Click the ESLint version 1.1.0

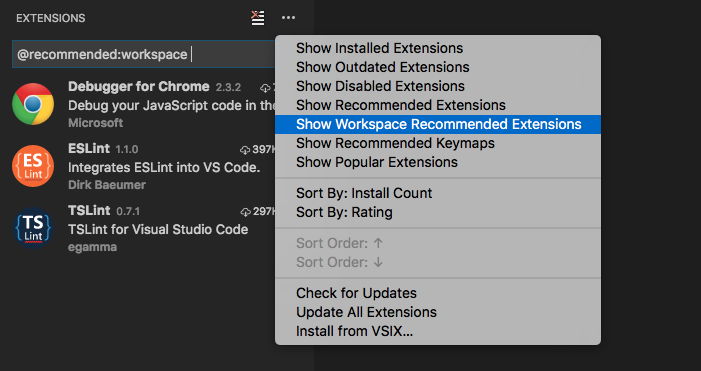[127, 149]
